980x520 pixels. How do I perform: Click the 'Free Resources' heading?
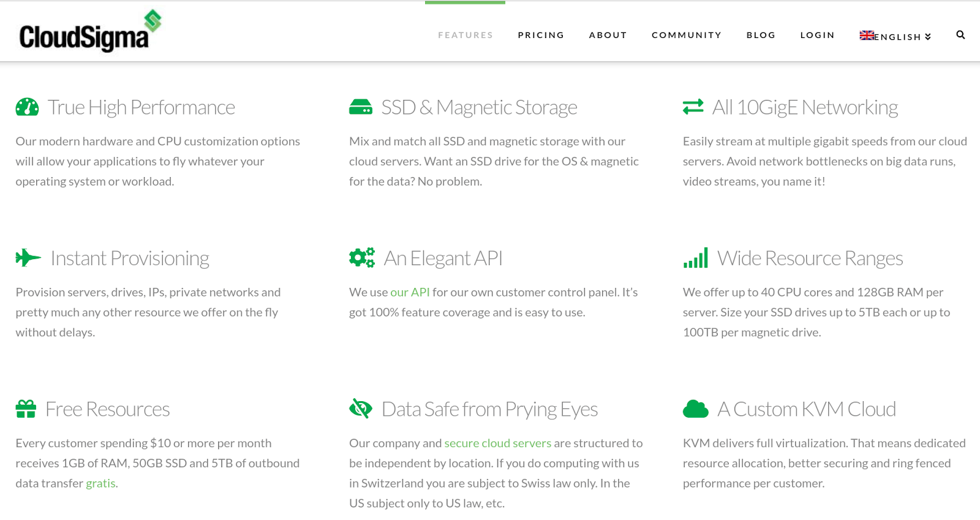(108, 409)
